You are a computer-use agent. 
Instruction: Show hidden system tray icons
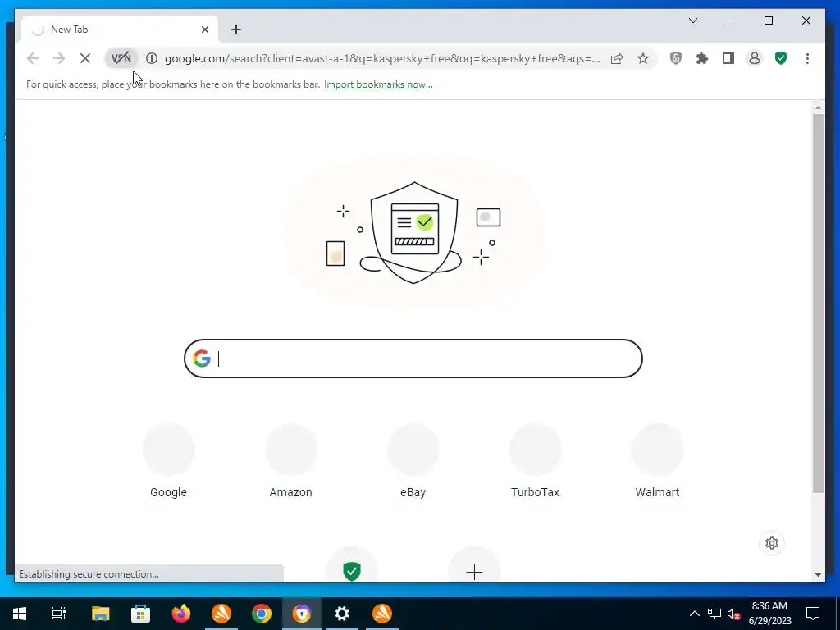[694, 614]
